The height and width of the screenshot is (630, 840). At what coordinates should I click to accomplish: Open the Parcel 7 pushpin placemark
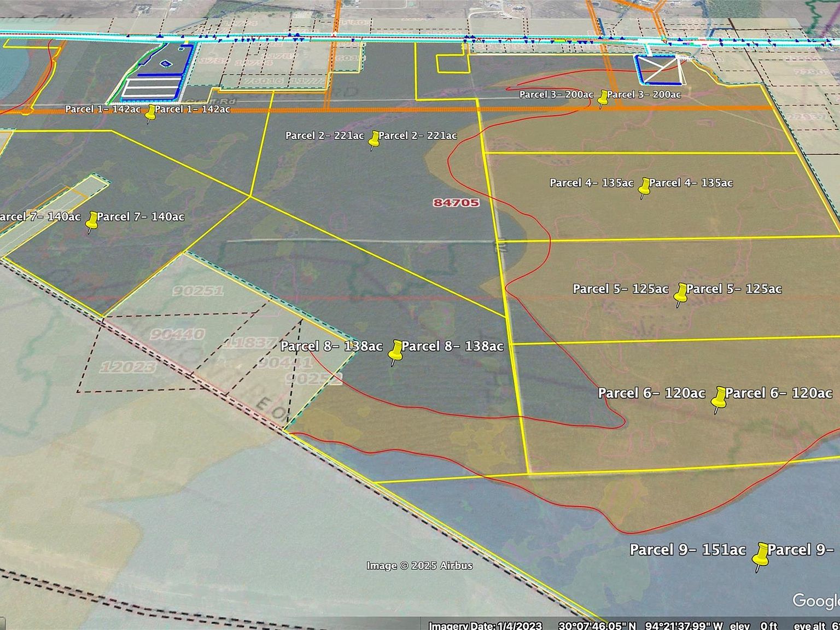pyautogui.click(x=92, y=221)
